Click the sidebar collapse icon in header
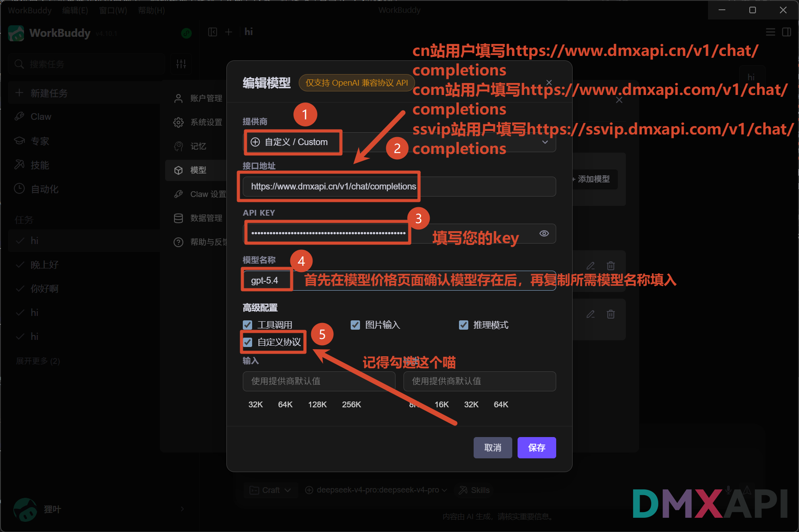The image size is (799, 532). coord(213,32)
